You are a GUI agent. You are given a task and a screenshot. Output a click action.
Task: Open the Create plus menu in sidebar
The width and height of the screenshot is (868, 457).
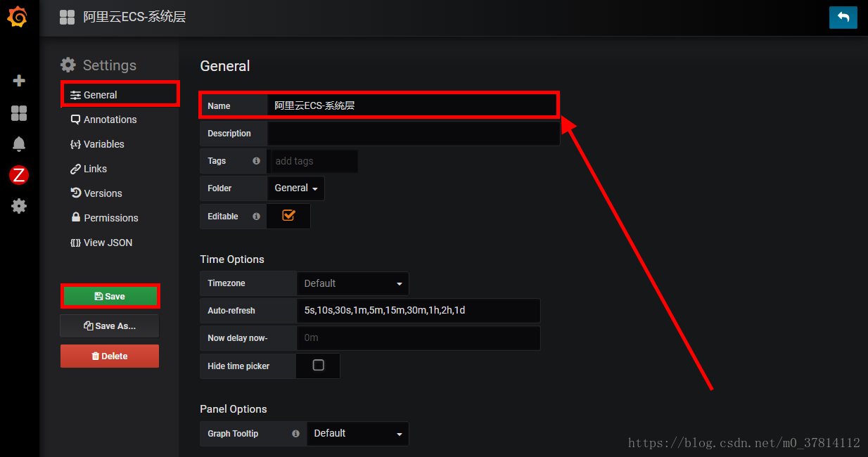coord(19,81)
